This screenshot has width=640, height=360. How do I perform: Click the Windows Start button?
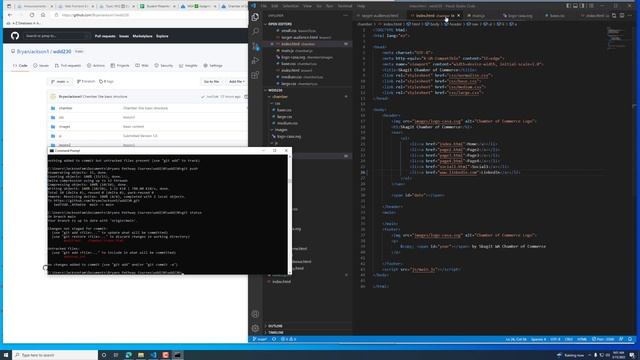[x=6, y=355]
